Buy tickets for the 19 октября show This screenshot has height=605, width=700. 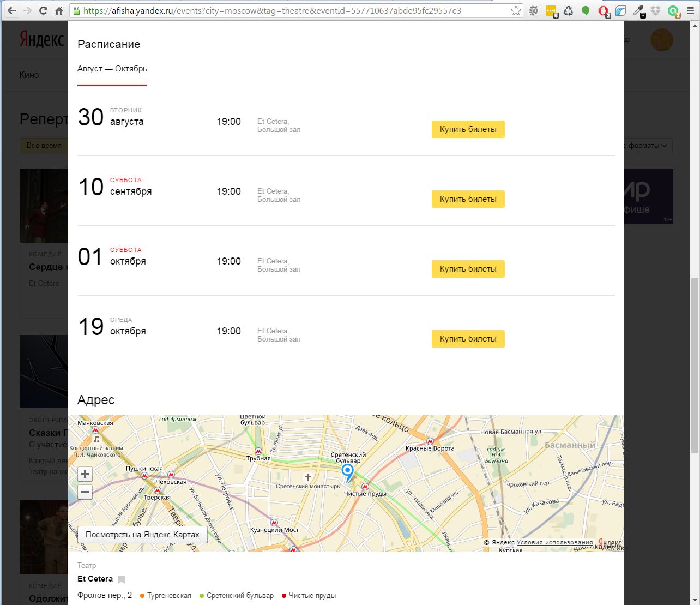tap(468, 339)
